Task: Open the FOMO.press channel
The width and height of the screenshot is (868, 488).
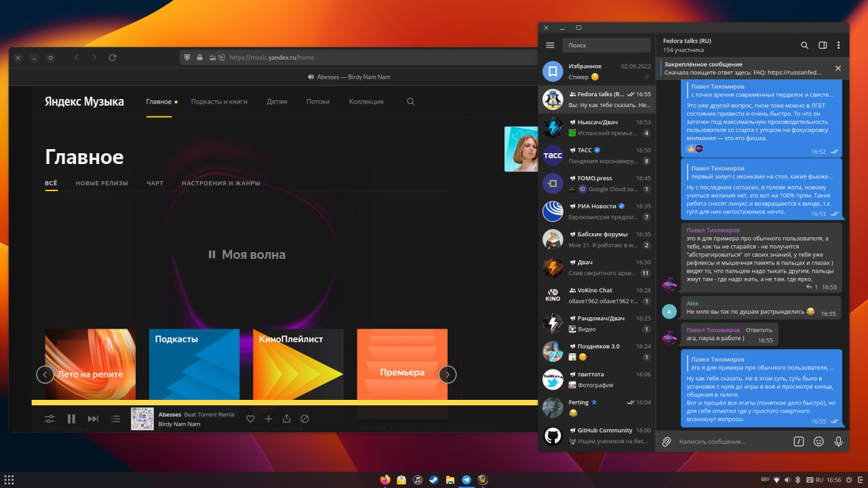Action: pyautogui.click(x=597, y=184)
